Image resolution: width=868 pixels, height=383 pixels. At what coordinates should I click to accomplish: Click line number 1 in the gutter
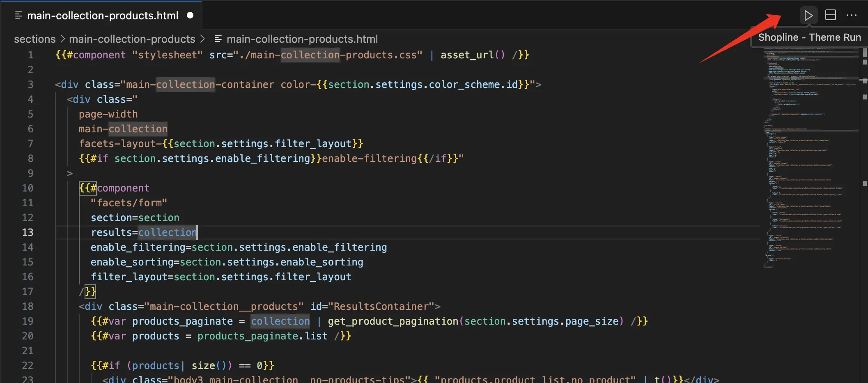(x=30, y=55)
